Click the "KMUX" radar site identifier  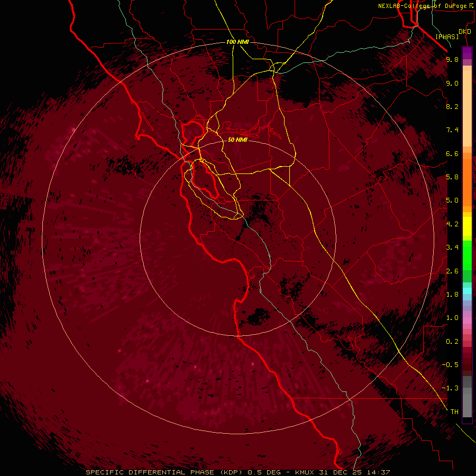[x=305, y=472]
